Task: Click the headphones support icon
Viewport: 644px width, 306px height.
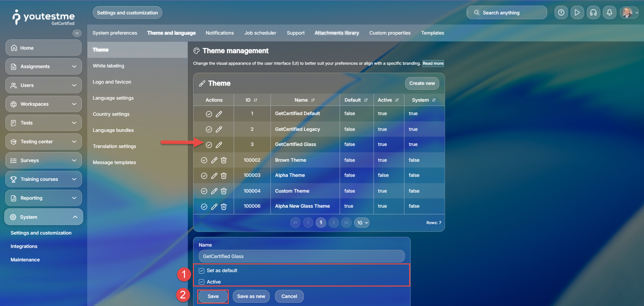Action: coord(593,13)
